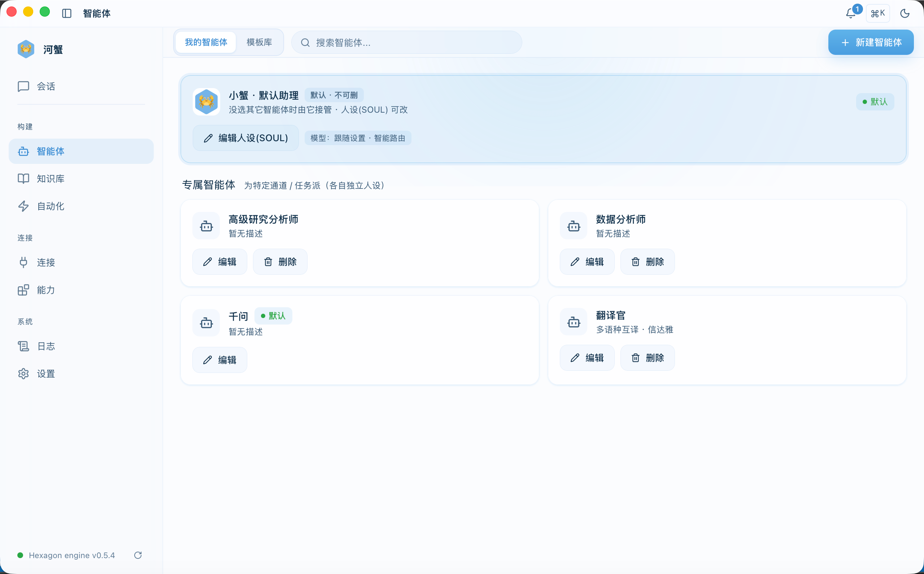
Task: Toggle the sidebar panel icon
Action: [67, 14]
